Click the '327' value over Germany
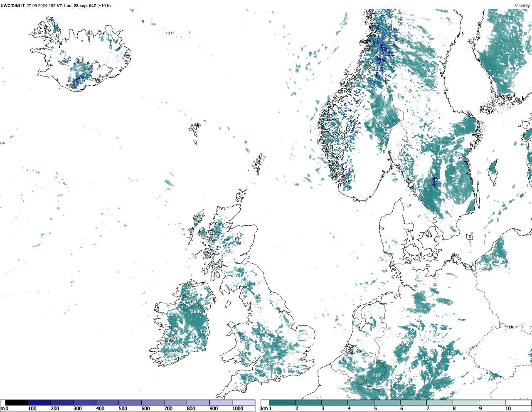 point(426,358)
